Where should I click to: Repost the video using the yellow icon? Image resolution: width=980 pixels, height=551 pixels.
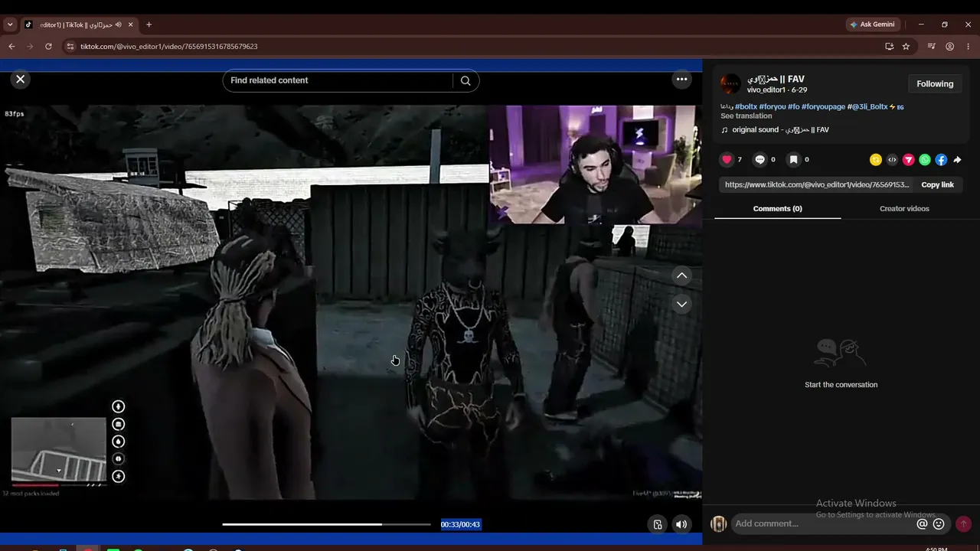[876, 160]
